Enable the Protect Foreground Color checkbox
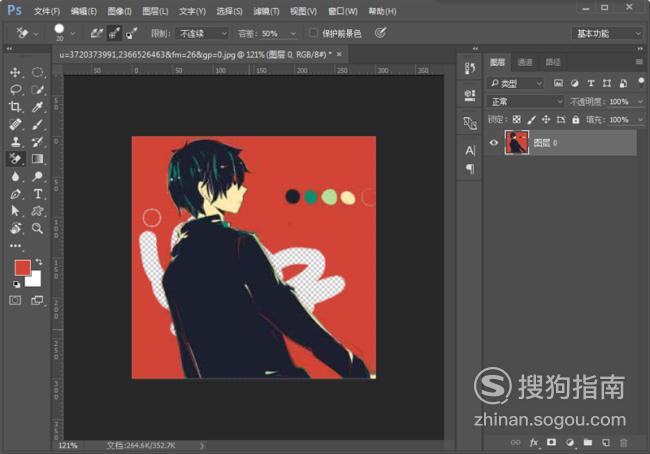 [x=313, y=33]
